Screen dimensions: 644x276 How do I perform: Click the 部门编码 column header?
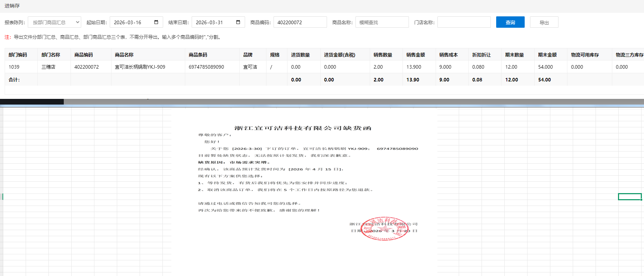coord(18,55)
